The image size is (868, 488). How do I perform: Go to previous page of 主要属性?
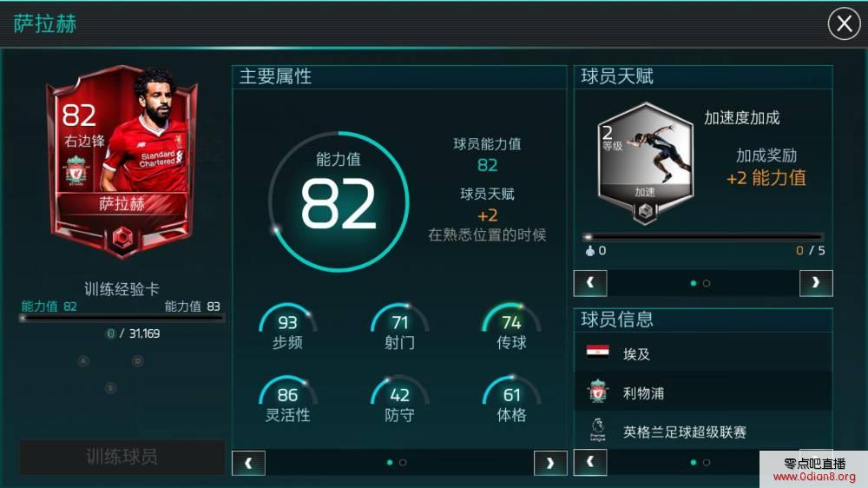248,463
